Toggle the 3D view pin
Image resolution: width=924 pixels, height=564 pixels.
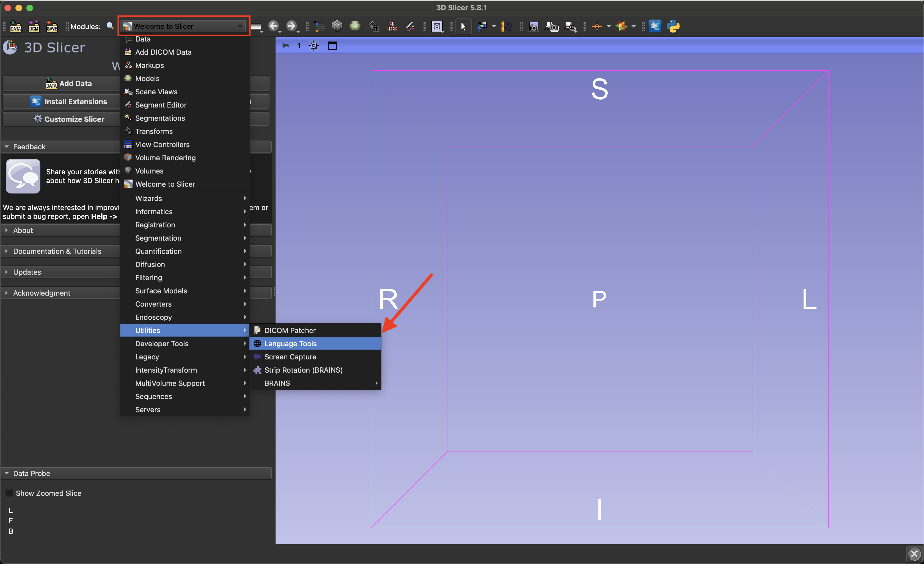[x=285, y=46]
